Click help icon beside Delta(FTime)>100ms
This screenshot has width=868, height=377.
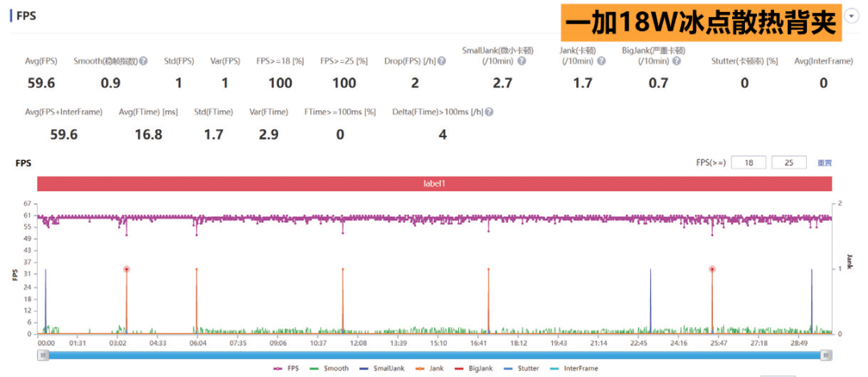click(489, 112)
